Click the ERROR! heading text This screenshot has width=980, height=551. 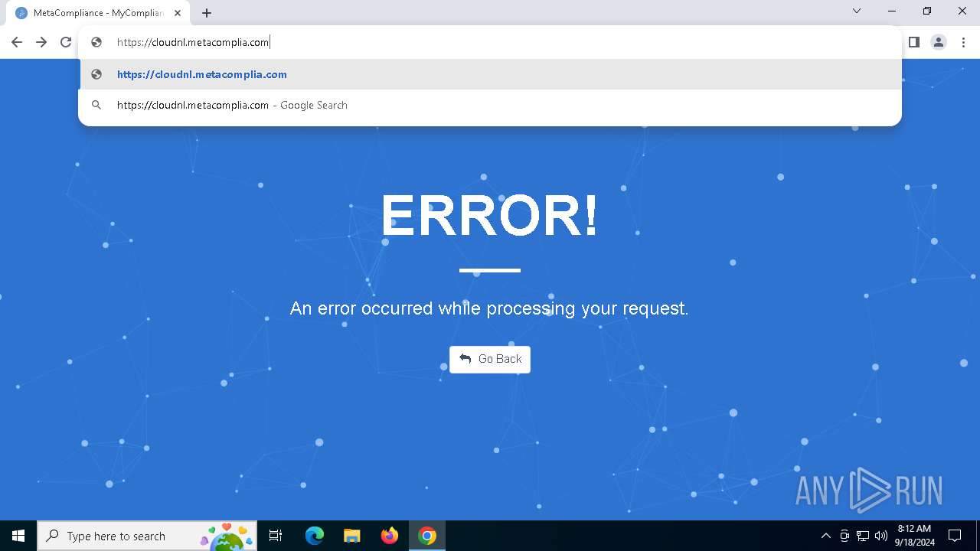tap(490, 215)
